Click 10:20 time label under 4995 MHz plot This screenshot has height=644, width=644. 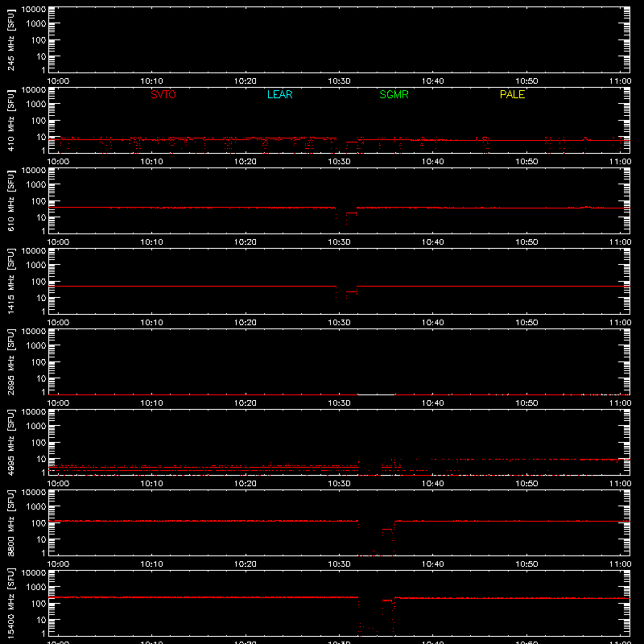[246, 484]
